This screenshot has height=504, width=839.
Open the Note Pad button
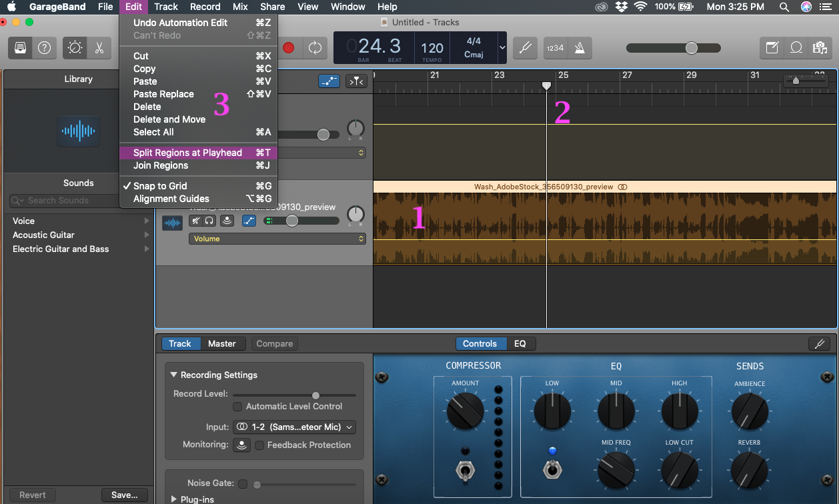pos(772,48)
